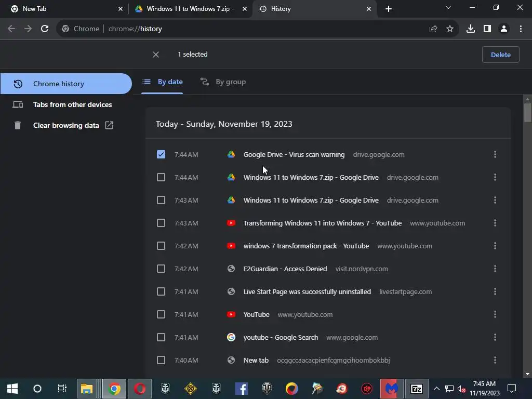Viewport: 532px width, 399px height.
Task: Open Clear browsing data link
Action: (x=66, y=125)
